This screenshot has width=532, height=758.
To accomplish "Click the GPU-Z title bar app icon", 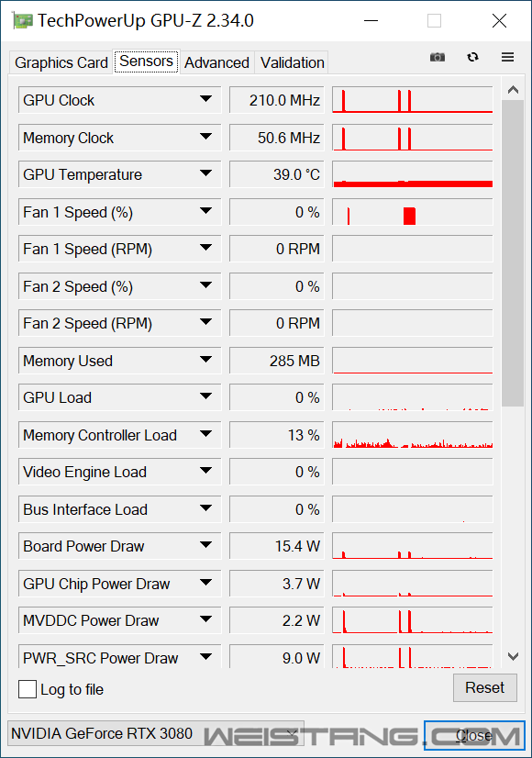I will pos(22,21).
